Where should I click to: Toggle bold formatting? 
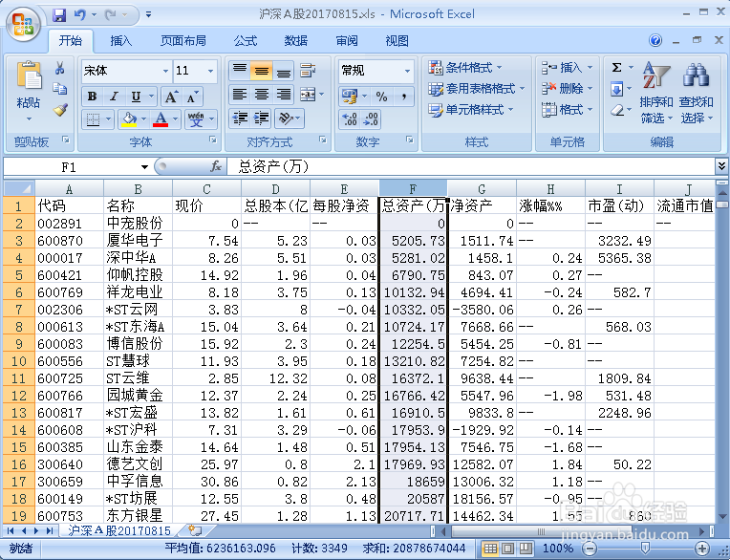point(92,97)
